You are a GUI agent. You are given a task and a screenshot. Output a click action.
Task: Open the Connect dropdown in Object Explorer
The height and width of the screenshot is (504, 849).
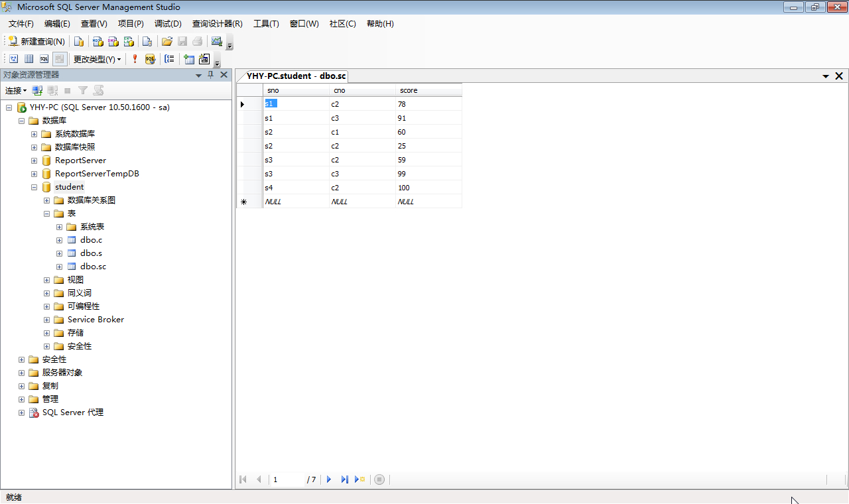click(x=16, y=90)
